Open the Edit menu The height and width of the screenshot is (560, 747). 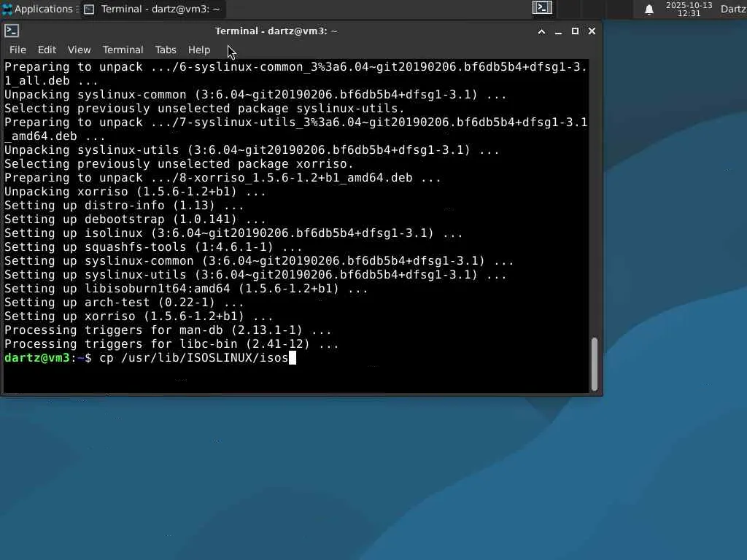tap(47, 50)
